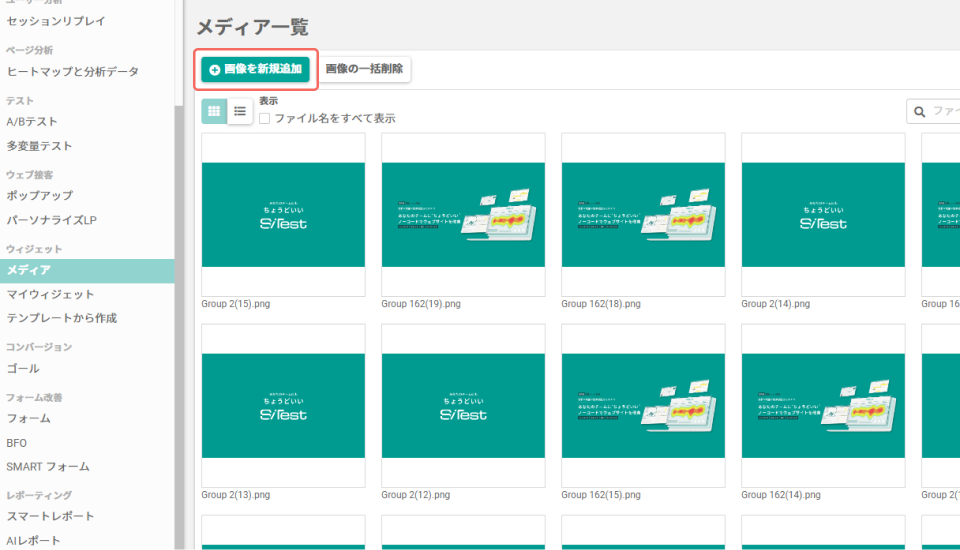
Task: Click file name text 'Group 162(14).png'
Action: (x=781, y=495)
